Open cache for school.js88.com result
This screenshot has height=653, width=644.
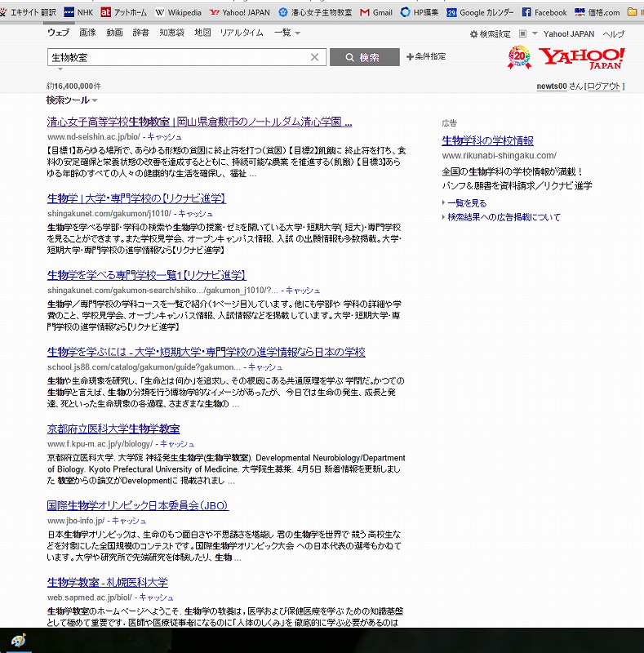tap(265, 366)
